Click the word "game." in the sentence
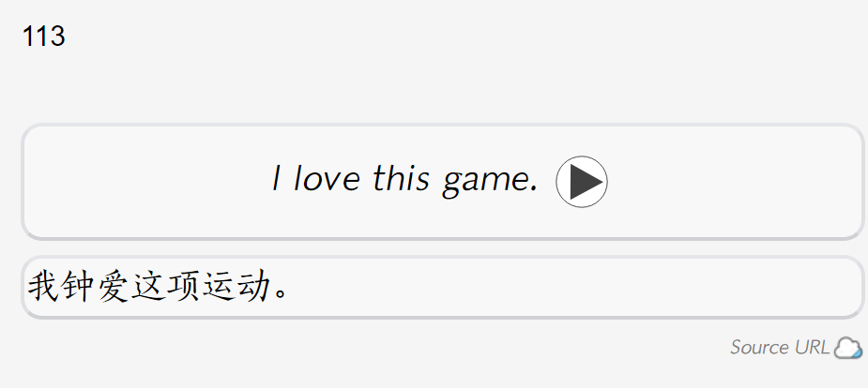 [490, 182]
